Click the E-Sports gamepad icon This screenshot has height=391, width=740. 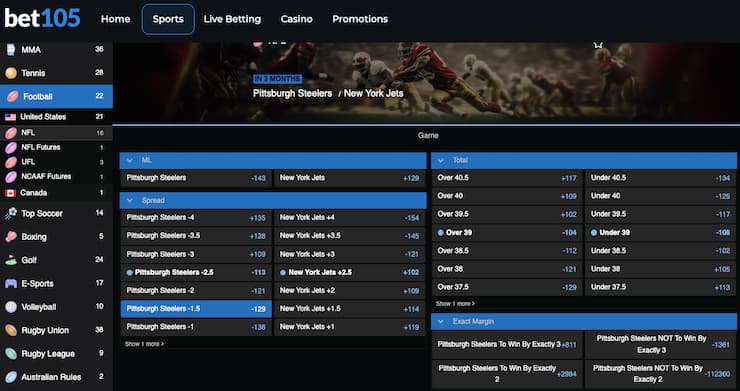[x=11, y=284]
